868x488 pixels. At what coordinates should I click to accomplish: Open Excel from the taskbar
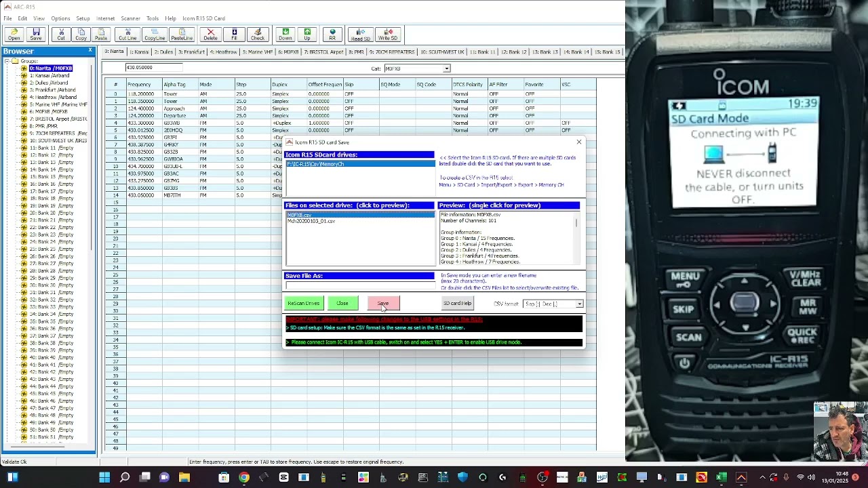(722, 478)
